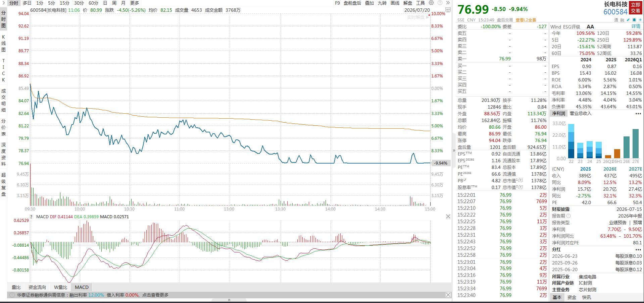Screen dimensions: 644x303
Task: Close the MACD indicator panel
Action: point(448,217)
